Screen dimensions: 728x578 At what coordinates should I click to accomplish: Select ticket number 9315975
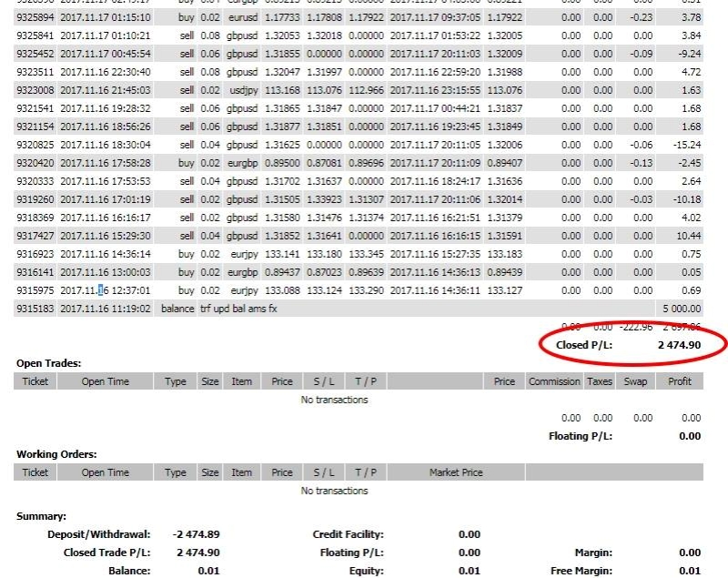point(35,290)
